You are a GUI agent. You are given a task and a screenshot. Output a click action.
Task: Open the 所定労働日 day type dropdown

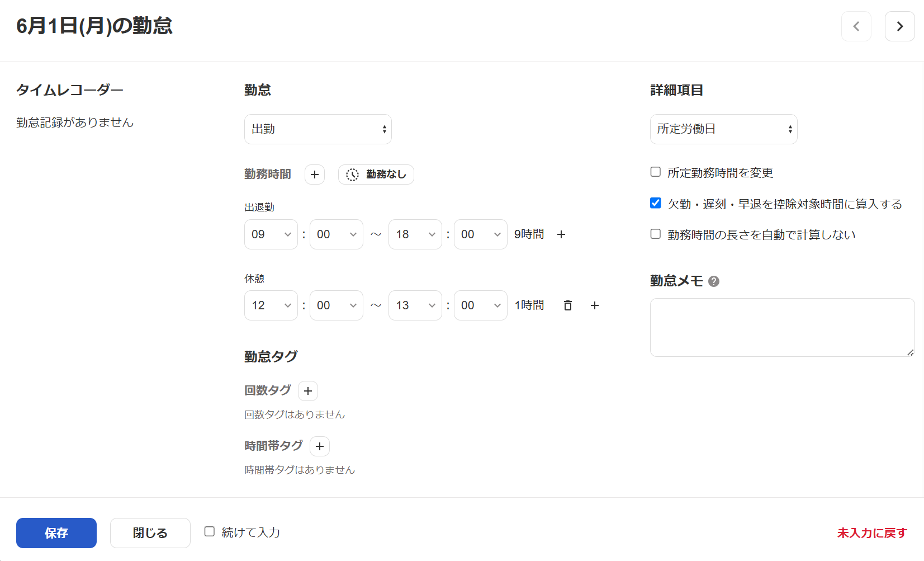[724, 129]
